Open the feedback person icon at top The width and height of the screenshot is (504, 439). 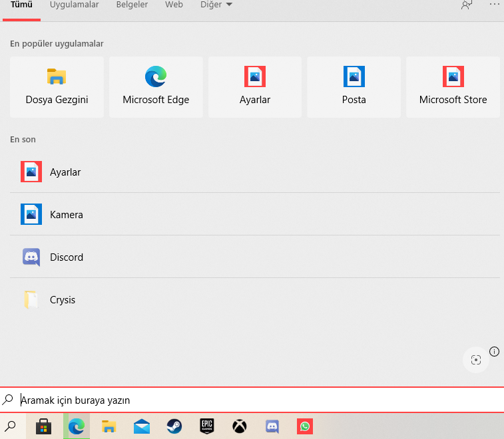pyautogui.click(x=467, y=5)
